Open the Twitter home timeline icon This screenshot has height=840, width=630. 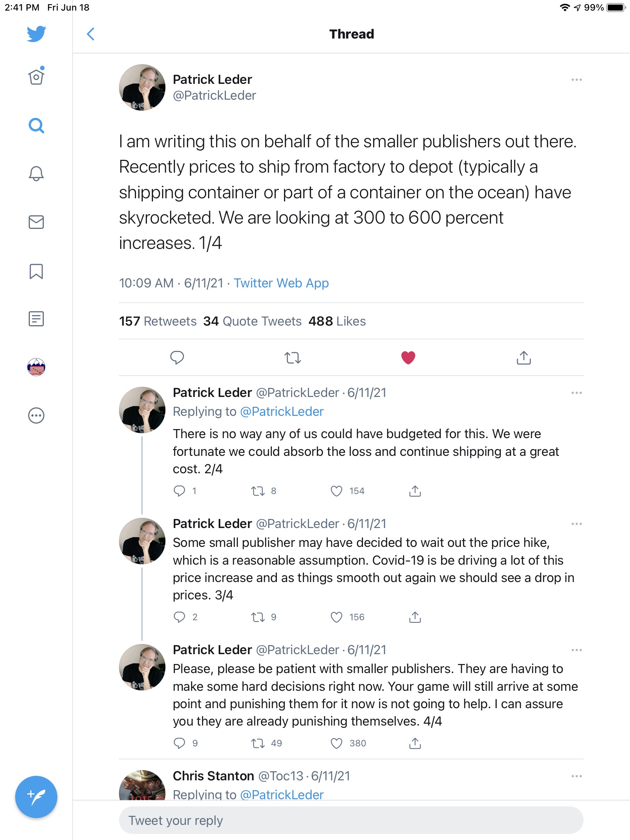pyautogui.click(x=36, y=77)
